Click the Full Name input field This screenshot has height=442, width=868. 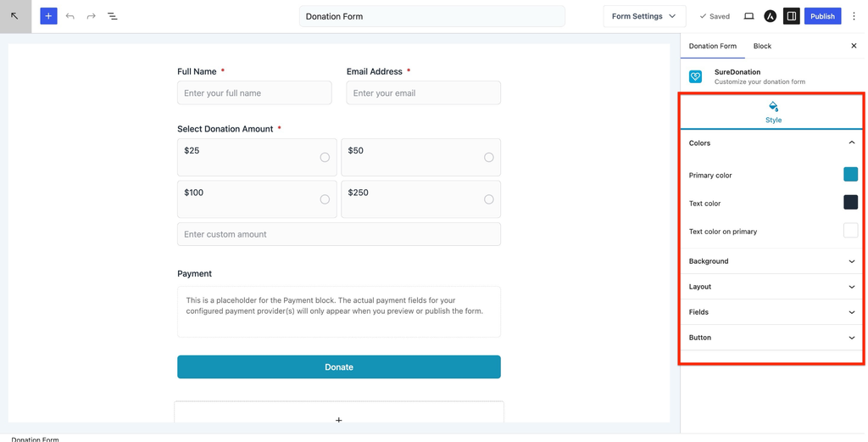tap(254, 92)
